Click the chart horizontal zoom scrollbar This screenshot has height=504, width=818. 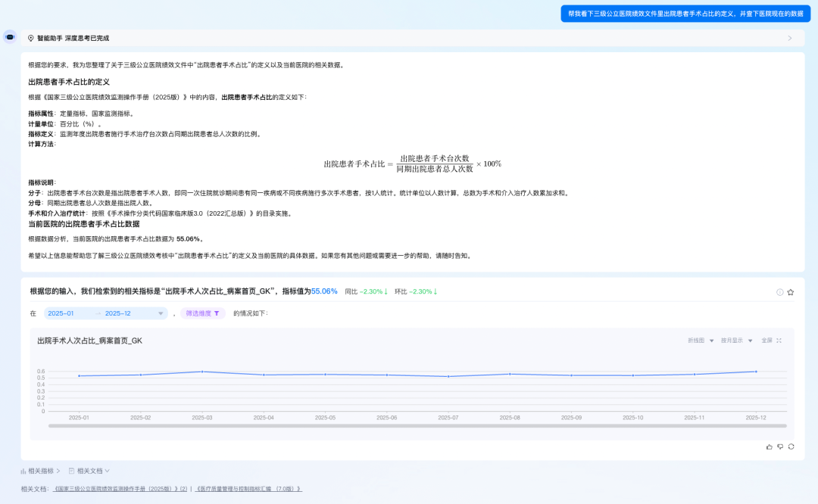(x=417, y=426)
